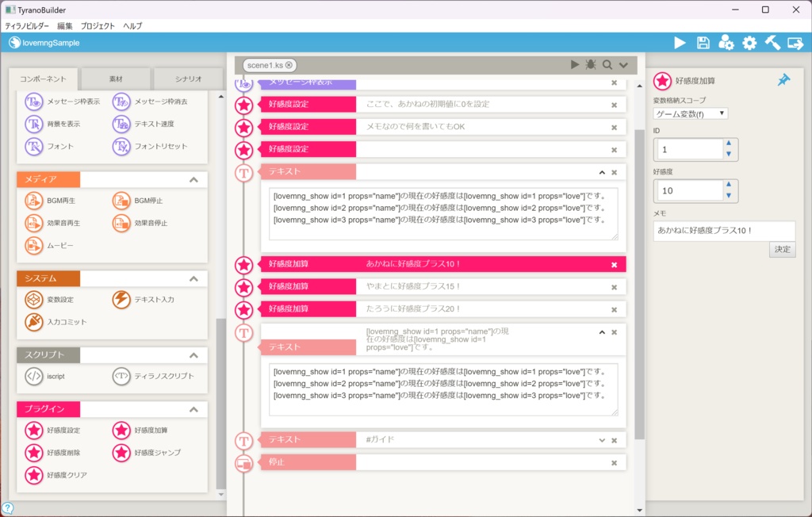Select 好感度クリア plugin component
Image resolution: width=812 pixels, height=517 pixels.
pyautogui.click(x=56, y=474)
